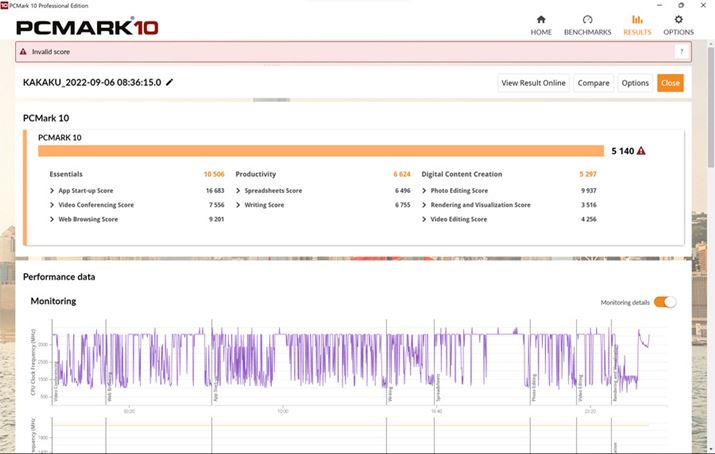The image size is (715, 454).
Task: Select the Results chart icon
Action: (637, 19)
